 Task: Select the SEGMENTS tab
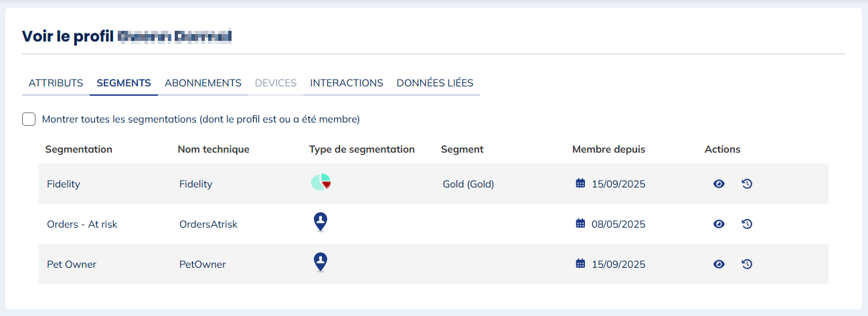click(x=124, y=83)
